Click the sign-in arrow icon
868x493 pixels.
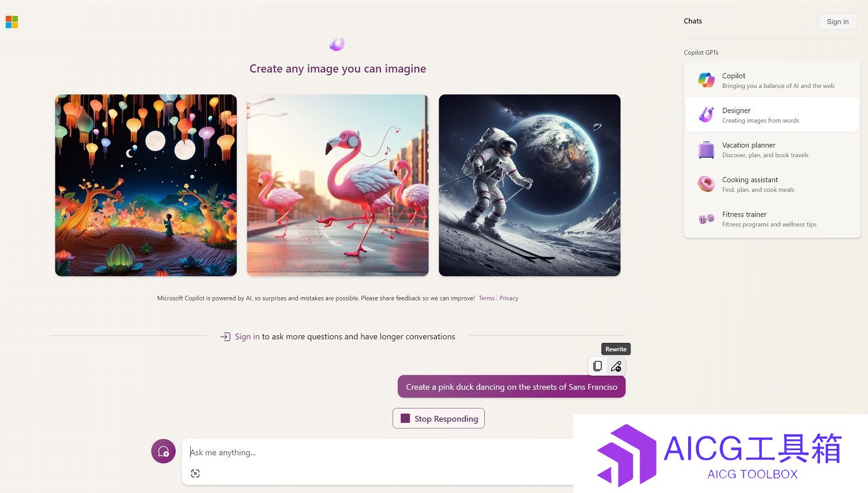pyautogui.click(x=225, y=337)
